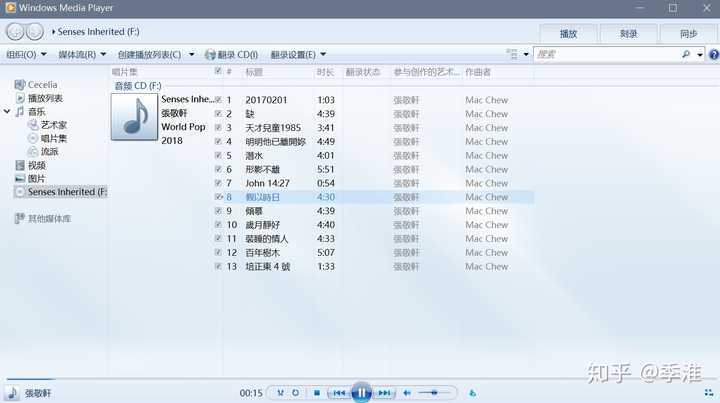Uncheck track 10 歲月靜好 checkbox
Viewport: 720px width, 403px height.
tap(218, 224)
